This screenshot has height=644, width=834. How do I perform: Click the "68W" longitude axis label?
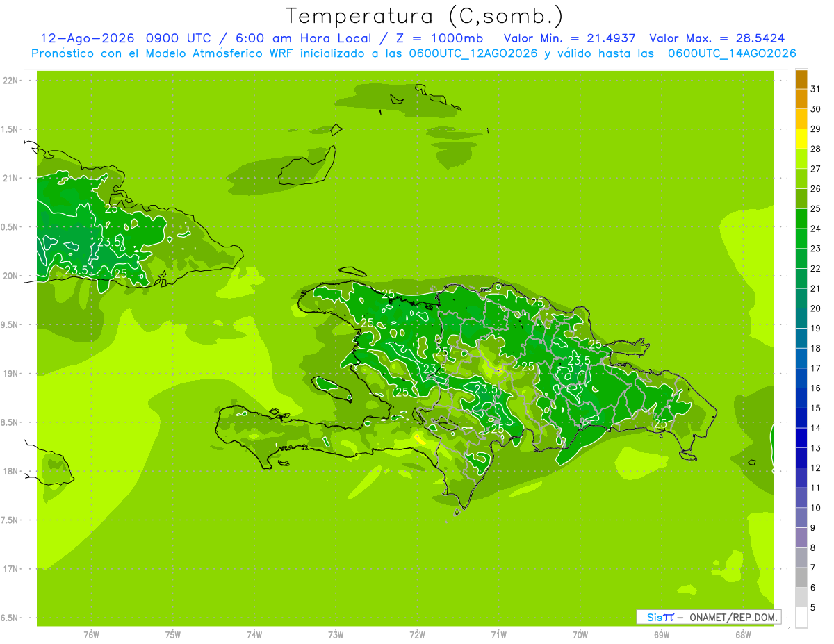coord(743,634)
